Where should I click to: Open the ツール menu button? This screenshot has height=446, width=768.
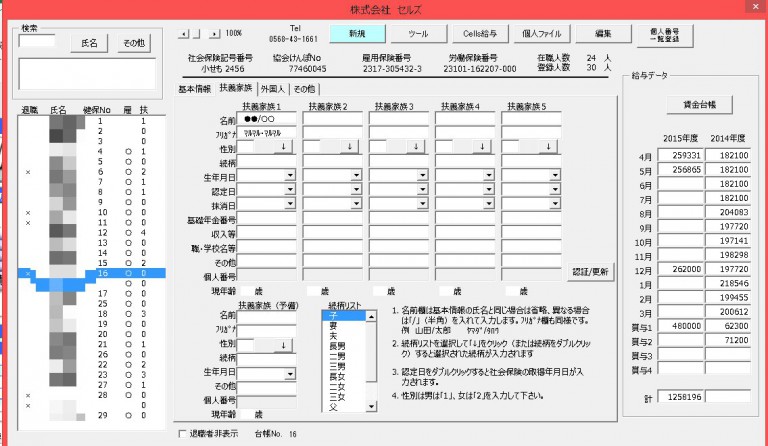(418, 33)
